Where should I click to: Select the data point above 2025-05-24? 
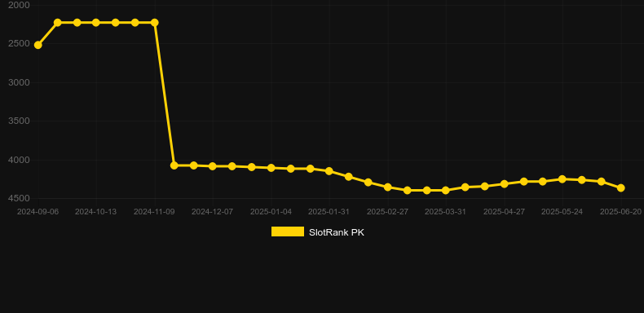click(562, 179)
